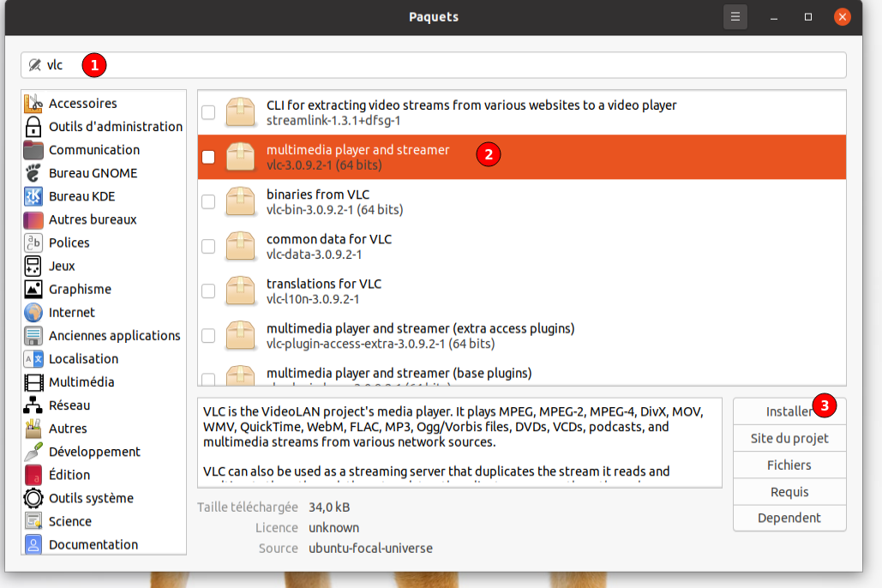Select Accessoires category label
Screen dimensions: 882x588
[82, 104]
